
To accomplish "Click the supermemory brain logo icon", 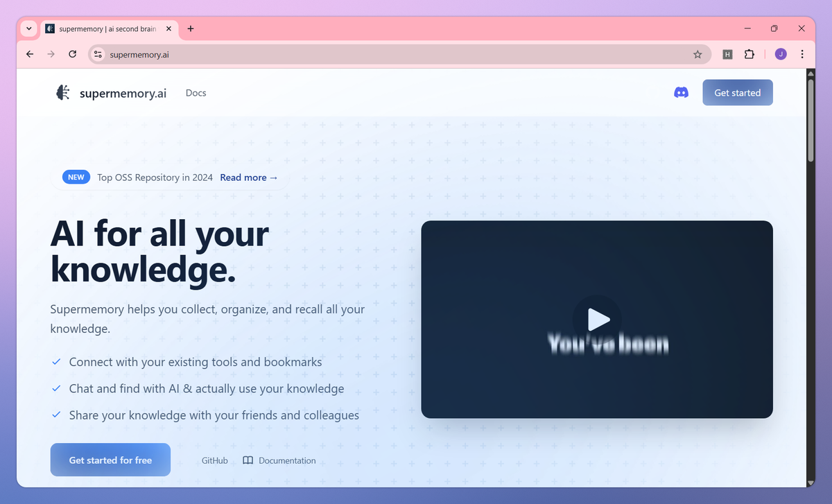I will pyautogui.click(x=62, y=92).
